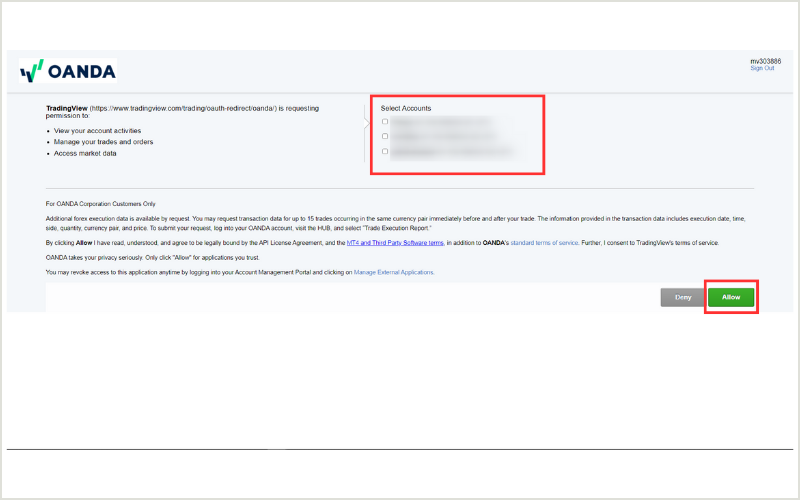Check the first account checkbox
The width and height of the screenshot is (800, 500).
tap(385, 121)
